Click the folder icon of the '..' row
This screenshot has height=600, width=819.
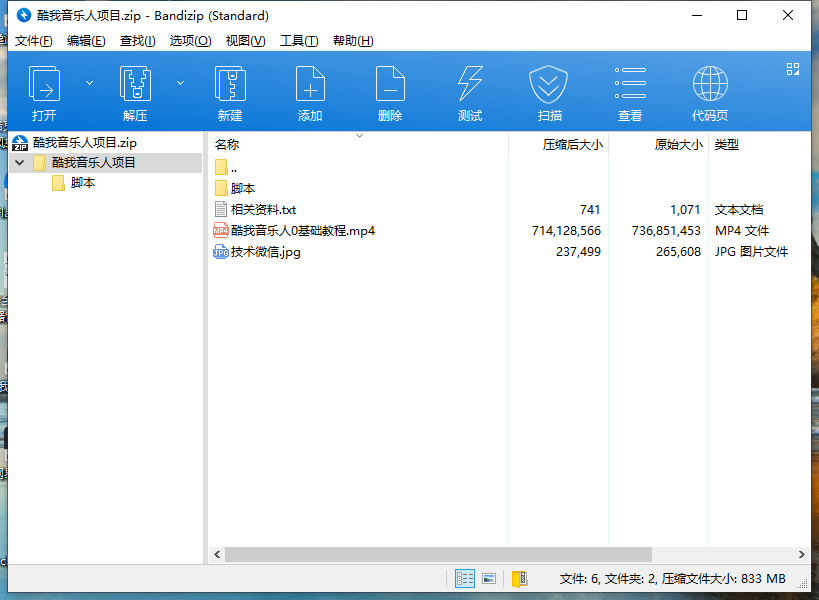[221, 167]
